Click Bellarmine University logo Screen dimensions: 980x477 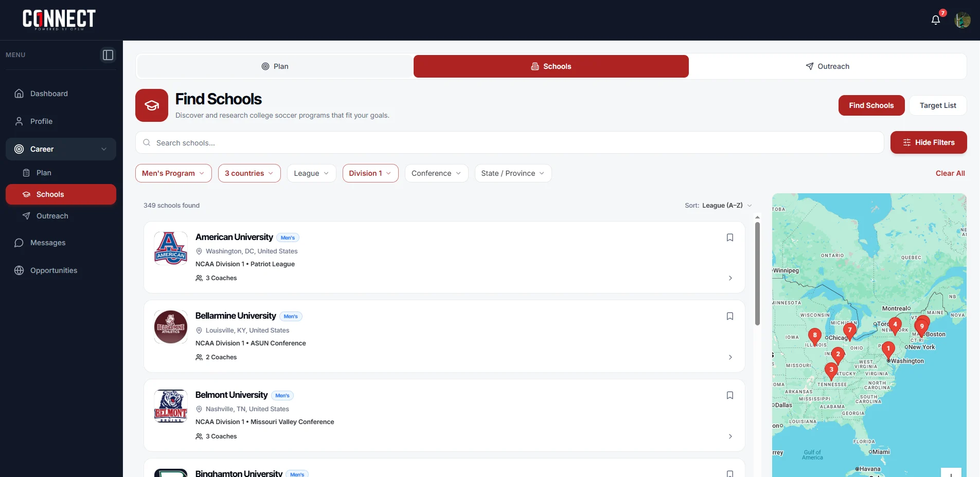(171, 327)
